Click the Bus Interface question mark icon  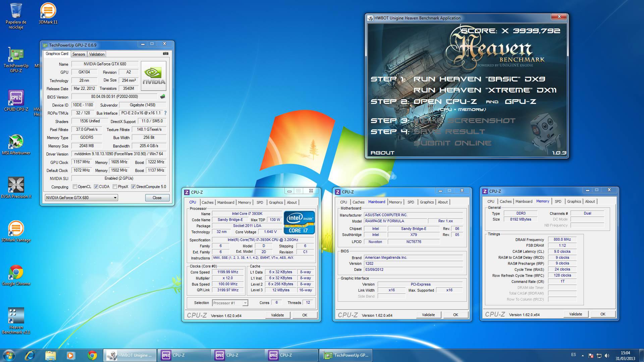[x=165, y=113]
